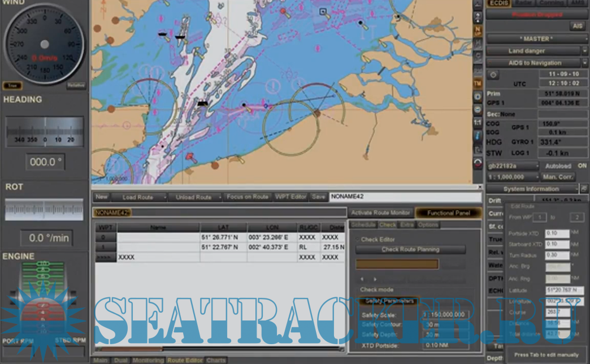590x364 pixels.
Task: Select Relative wind mode toggle
Action: tap(76, 86)
